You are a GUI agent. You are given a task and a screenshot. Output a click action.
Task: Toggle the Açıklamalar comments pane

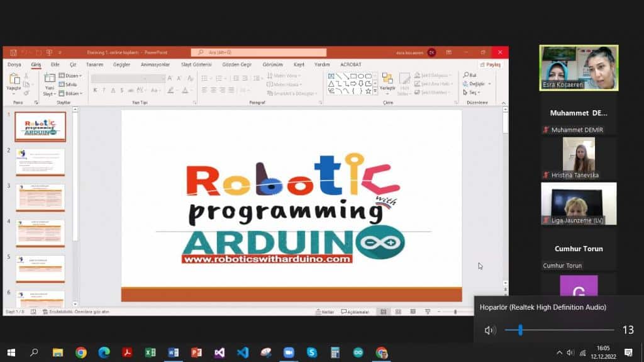[x=357, y=312]
